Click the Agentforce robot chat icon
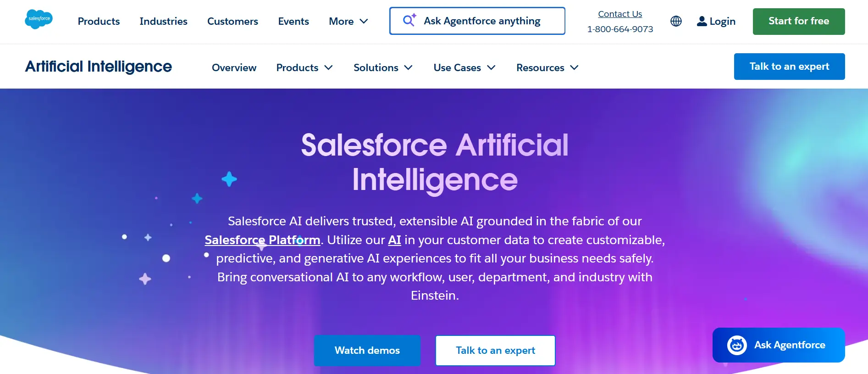 (x=737, y=345)
